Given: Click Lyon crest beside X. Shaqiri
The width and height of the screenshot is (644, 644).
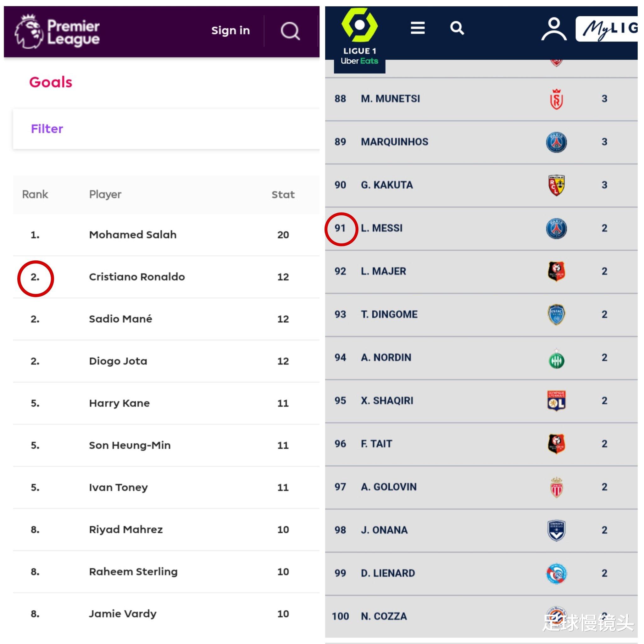Looking at the screenshot, I should point(556,401).
